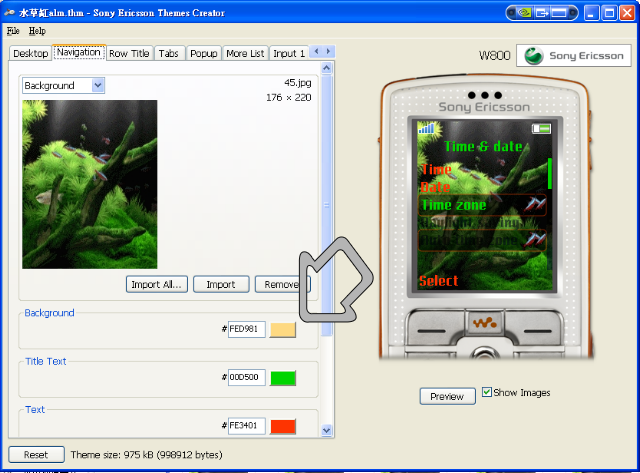Screen dimensions: 640x473
Task: Open the green Title Text color swatch
Action: 283,378
